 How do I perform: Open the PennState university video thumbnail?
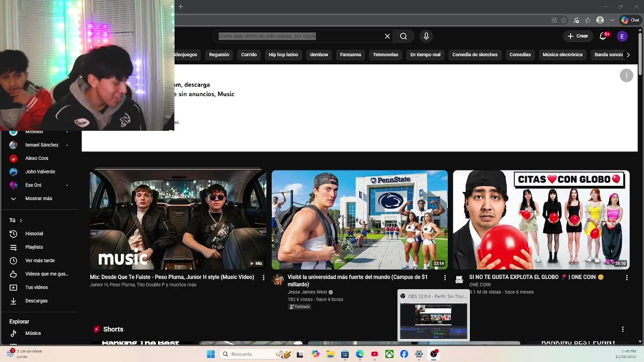coord(359,220)
